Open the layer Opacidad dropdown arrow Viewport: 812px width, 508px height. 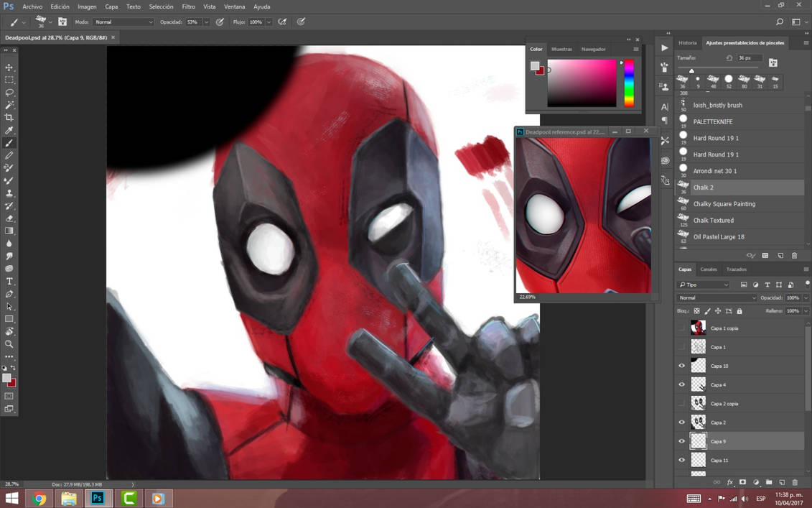(806, 297)
